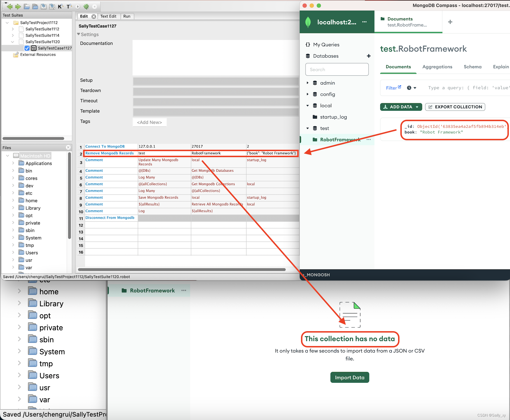Select the Edit tab
This screenshot has width=510, height=420.
tap(84, 16)
